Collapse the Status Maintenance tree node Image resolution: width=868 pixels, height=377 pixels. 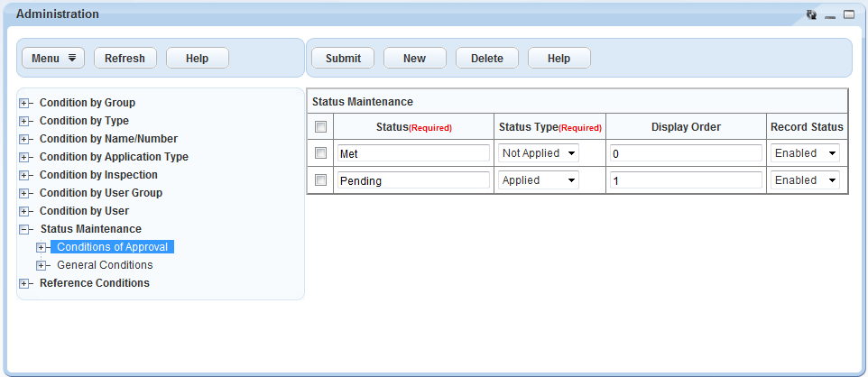pos(24,229)
